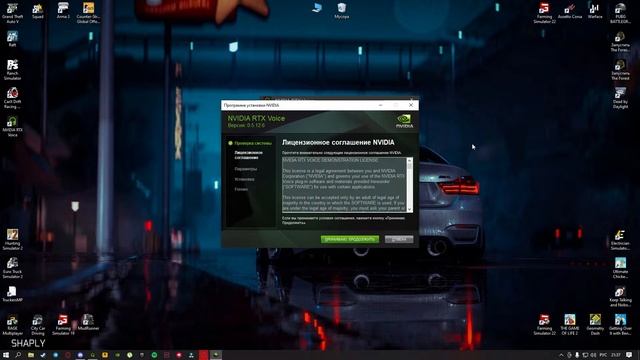Open THE GAME OF LIFE 2 shortcut

pos(570,325)
